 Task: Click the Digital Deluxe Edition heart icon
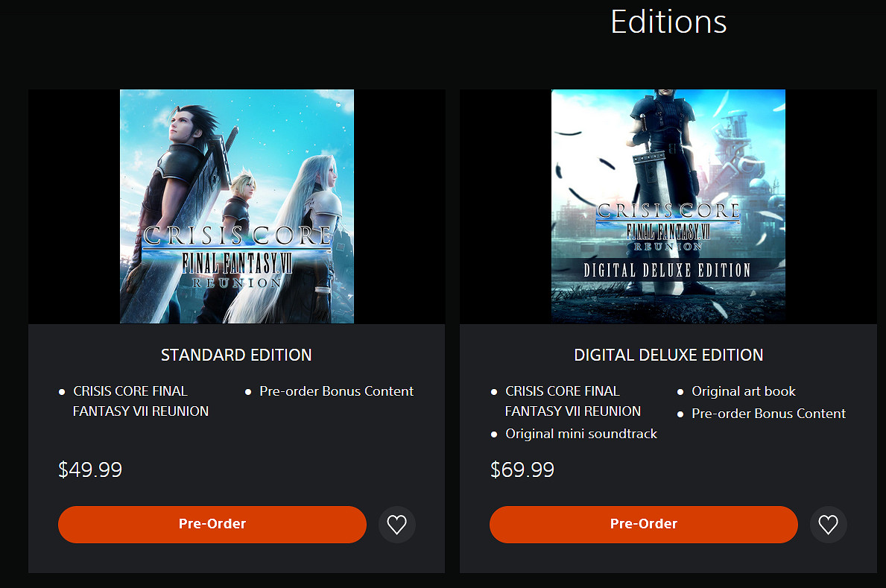pyautogui.click(x=828, y=525)
